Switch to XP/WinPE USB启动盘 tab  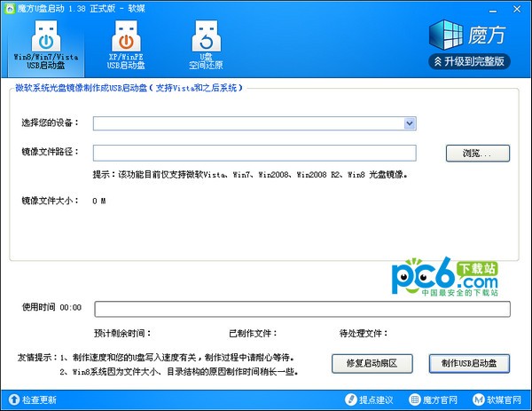click(126, 45)
